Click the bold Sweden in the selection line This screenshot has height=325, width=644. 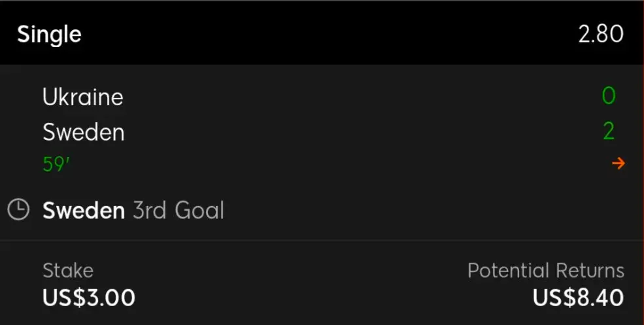pos(84,211)
